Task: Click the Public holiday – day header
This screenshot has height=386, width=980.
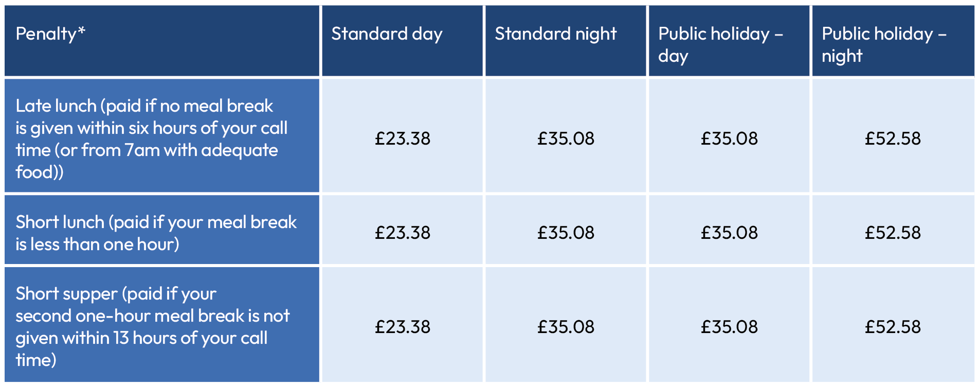Action: [720, 44]
